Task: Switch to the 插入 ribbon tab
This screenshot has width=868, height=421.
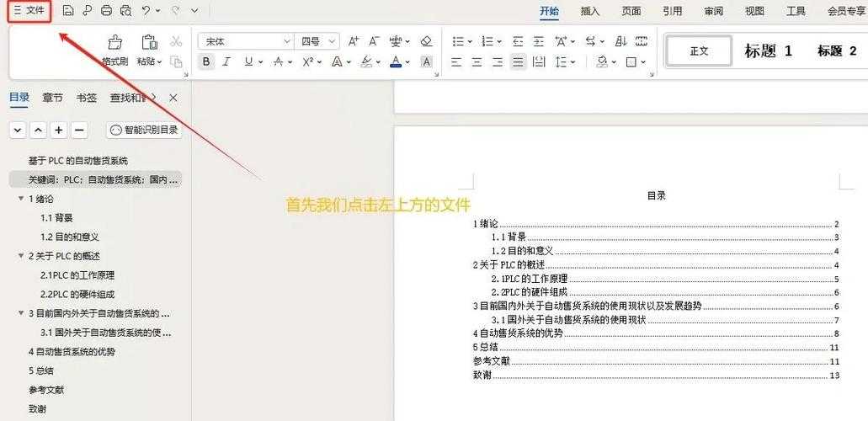Action: coord(590,11)
